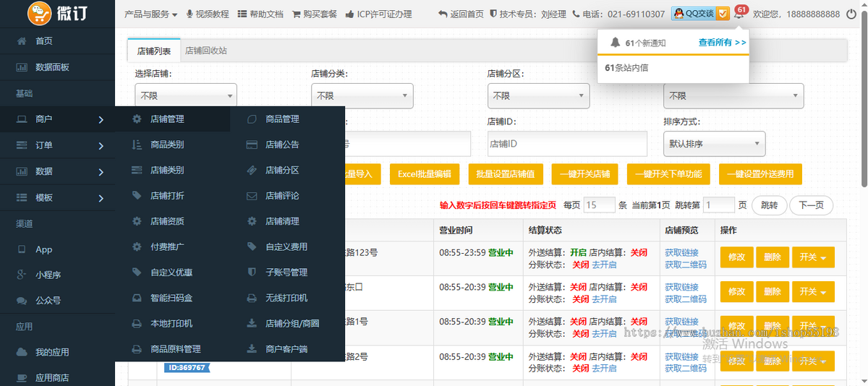The image size is (868, 386).
Task: Click the thumbs-up icon for ICP许可证办理
Action: coord(350,14)
